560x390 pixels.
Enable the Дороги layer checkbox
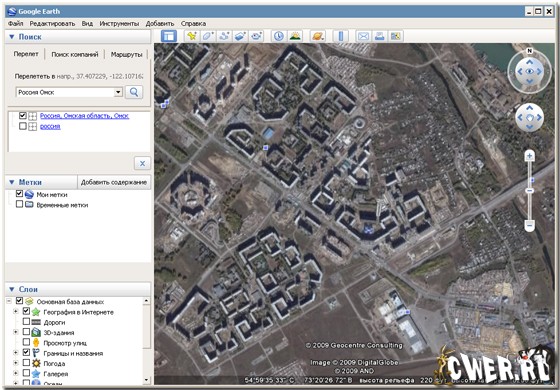pos(26,322)
